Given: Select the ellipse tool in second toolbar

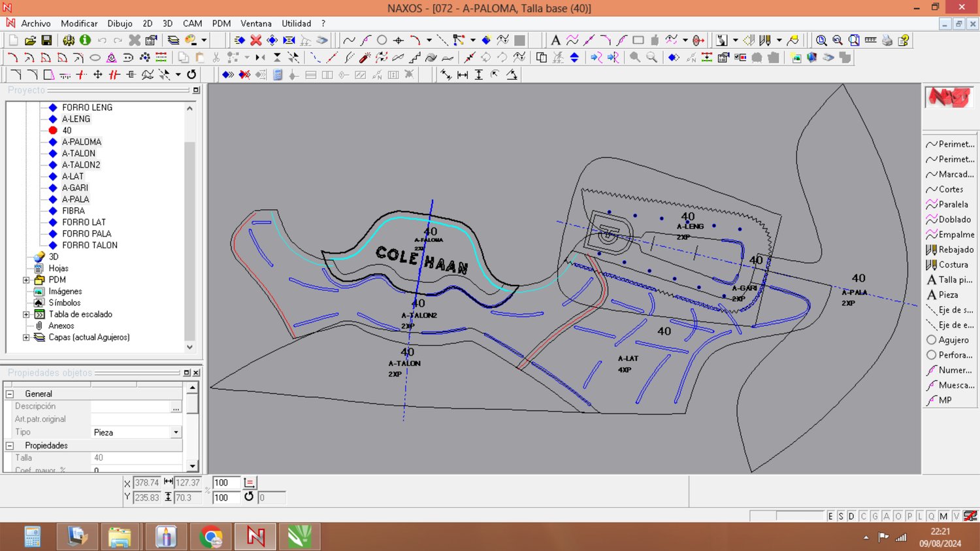Looking at the screenshot, I should (x=95, y=58).
